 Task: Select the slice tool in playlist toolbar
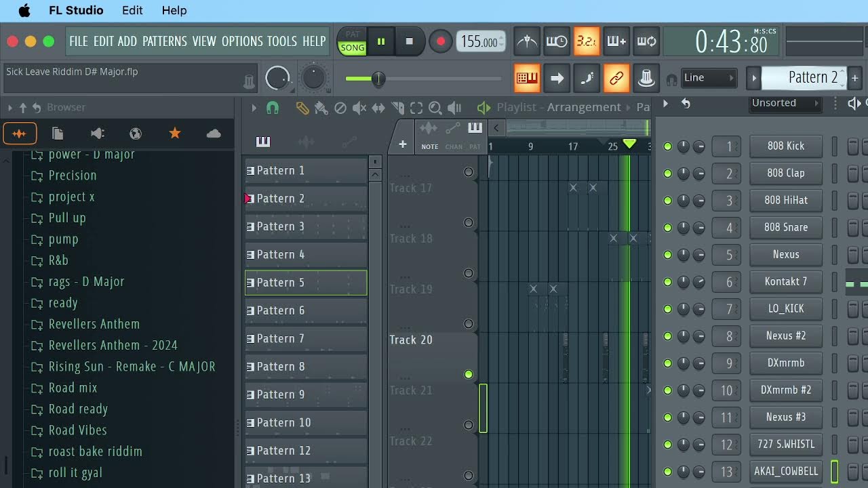point(398,108)
